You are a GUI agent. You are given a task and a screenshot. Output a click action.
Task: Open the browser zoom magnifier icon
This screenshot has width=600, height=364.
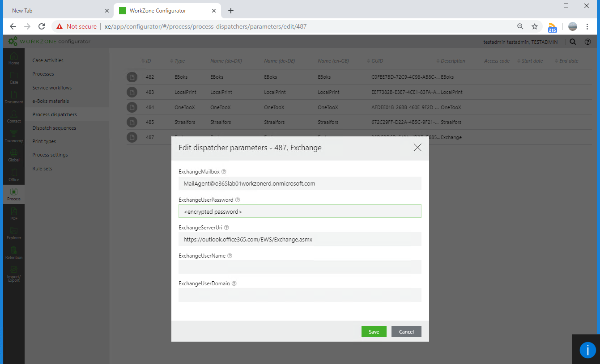(520, 26)
